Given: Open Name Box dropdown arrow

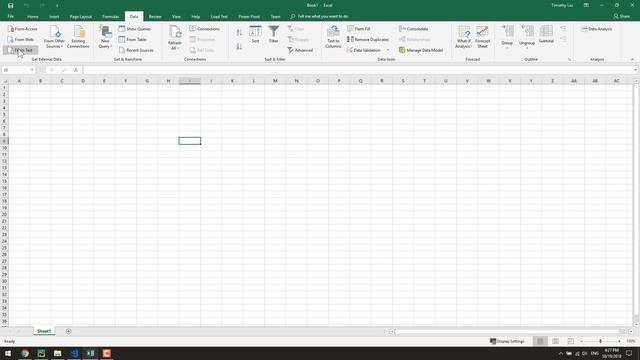Looking at the screenshot, I should point(32,70).
